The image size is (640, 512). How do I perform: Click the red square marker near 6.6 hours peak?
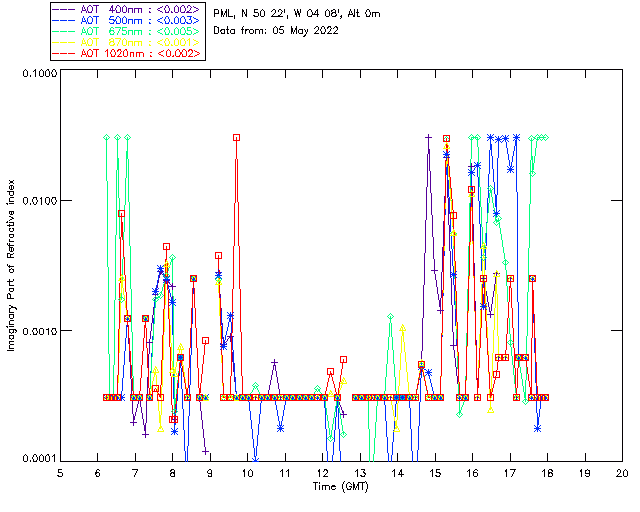pyautogui.click(x=121, y=214)
